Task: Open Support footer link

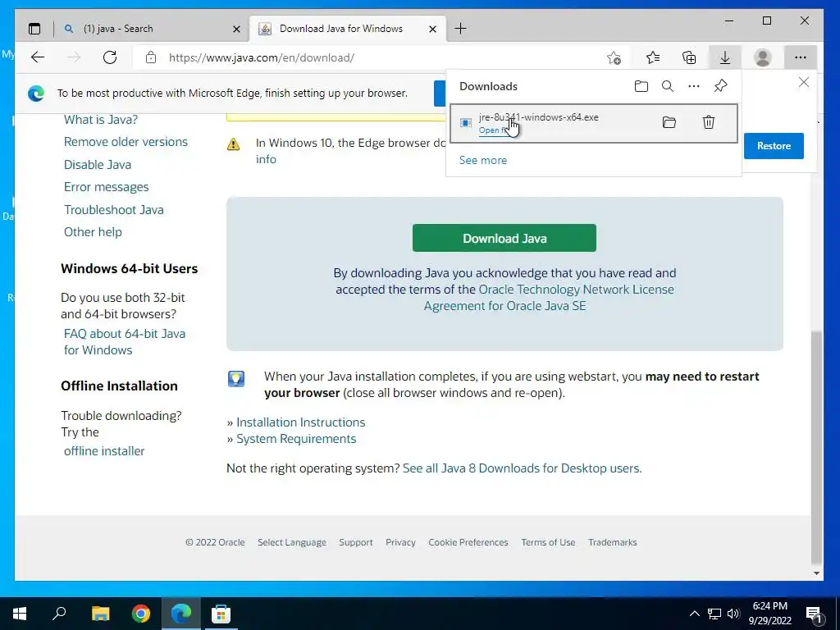Action: (356, 542)
